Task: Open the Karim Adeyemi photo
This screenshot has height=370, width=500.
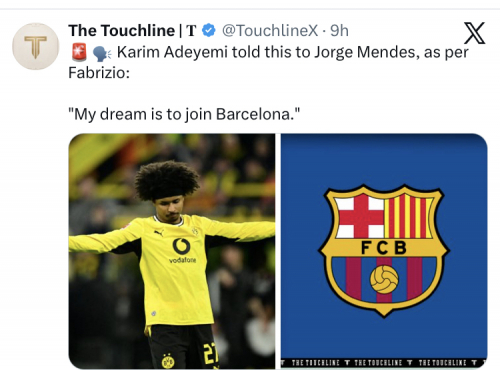Action: point(172,251)
